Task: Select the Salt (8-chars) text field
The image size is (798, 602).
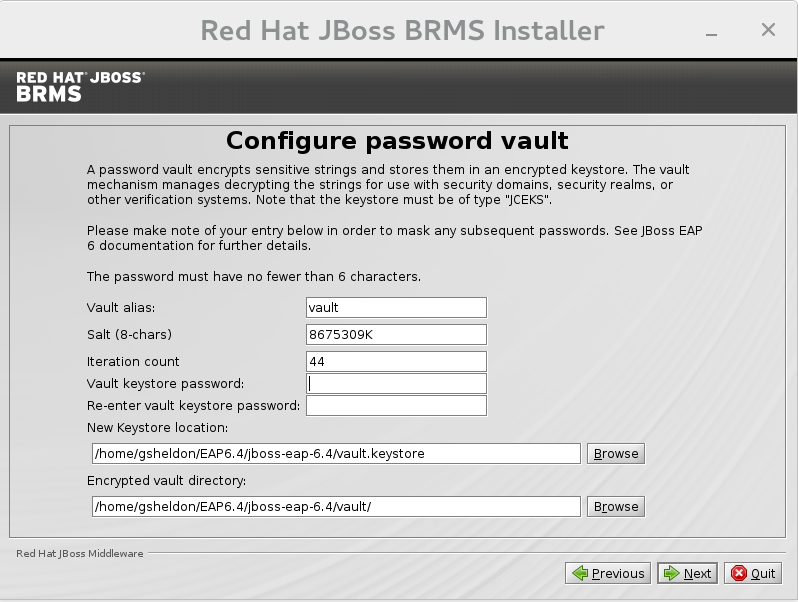Action: point(396,334)
